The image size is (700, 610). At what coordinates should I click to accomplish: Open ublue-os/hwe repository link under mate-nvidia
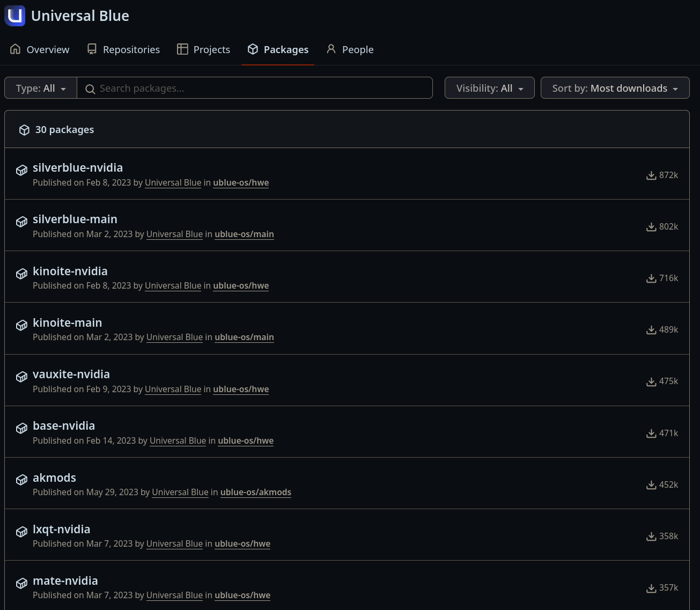coord(242,595)
